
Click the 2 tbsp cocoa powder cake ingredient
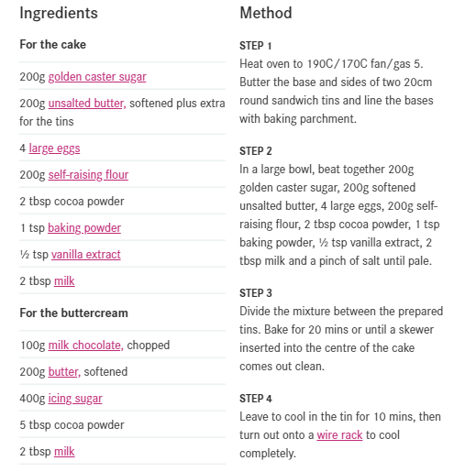point(72,202)
